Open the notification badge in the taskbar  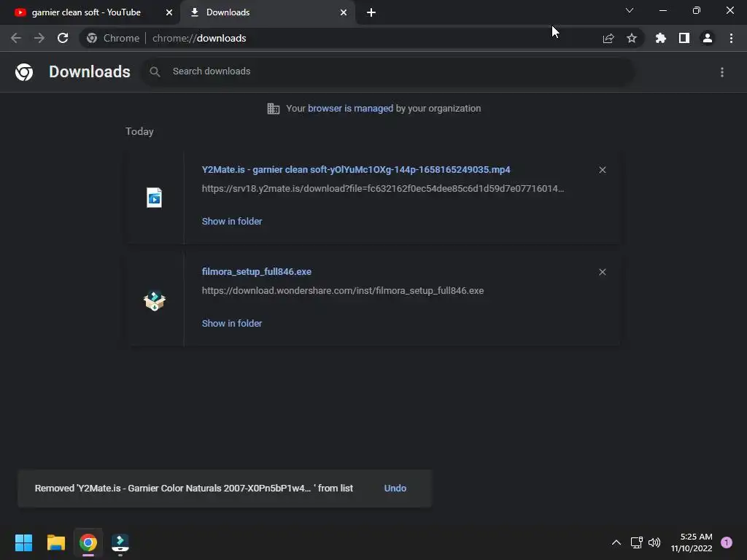point(727,542)
